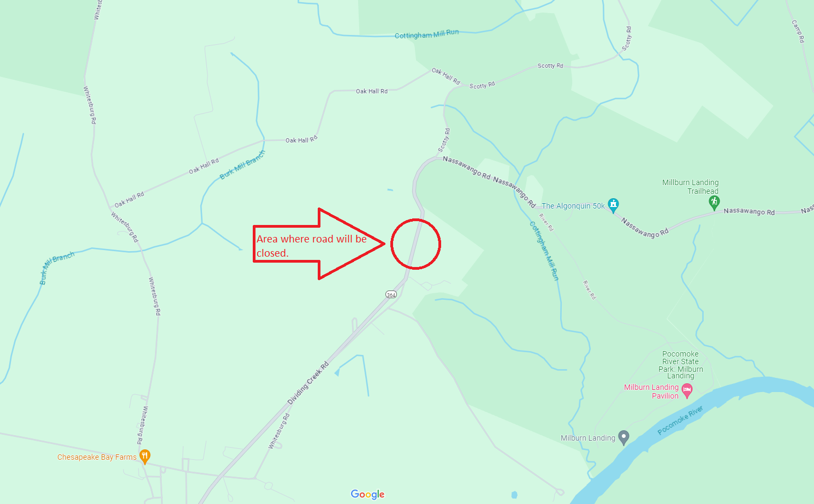Screen dimensions: 814x504
Task: Click the bold Nassawango Rd label near trailhead
Action: point(749,212)
